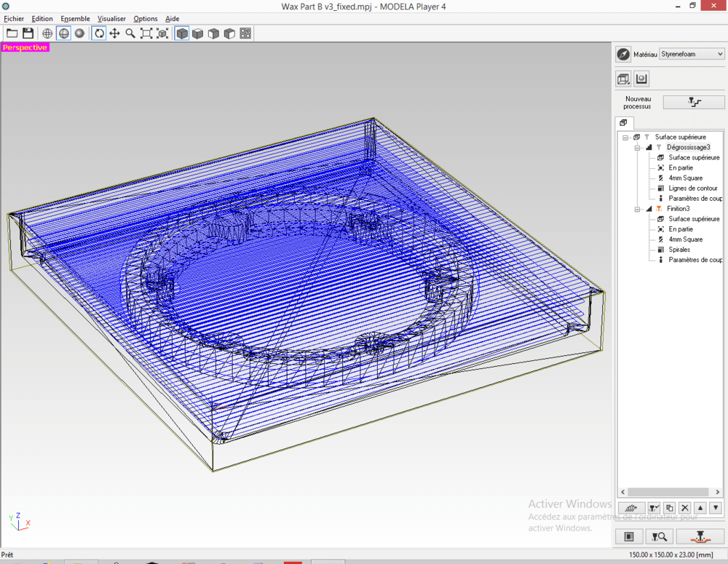Toggle the process enable checkmark button
Screen dimensions: 728x564
pyautogui.click(x=654, y=508)
